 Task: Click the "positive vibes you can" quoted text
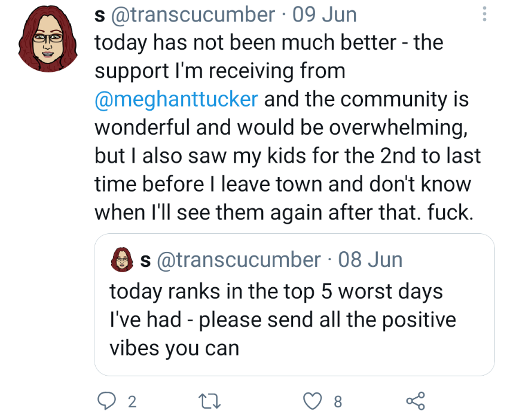[x=283, y=333]
